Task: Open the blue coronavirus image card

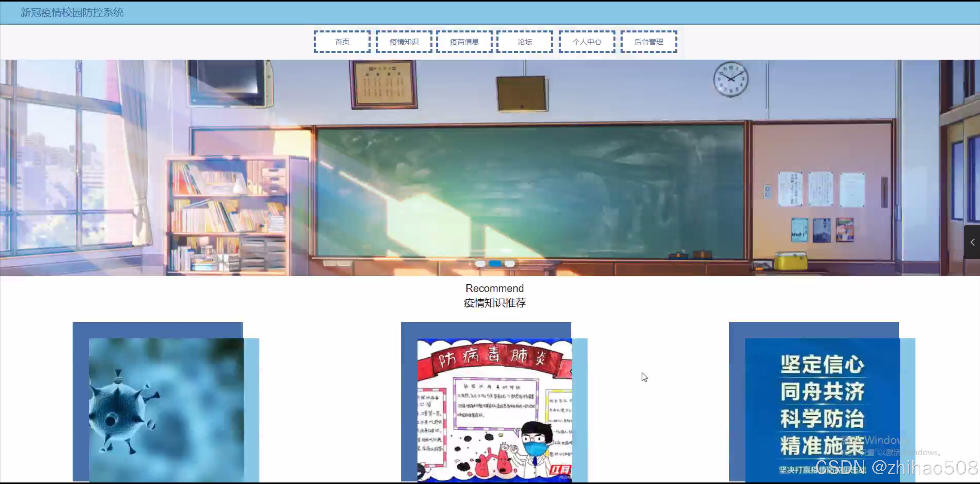Action: coord(166,409)
